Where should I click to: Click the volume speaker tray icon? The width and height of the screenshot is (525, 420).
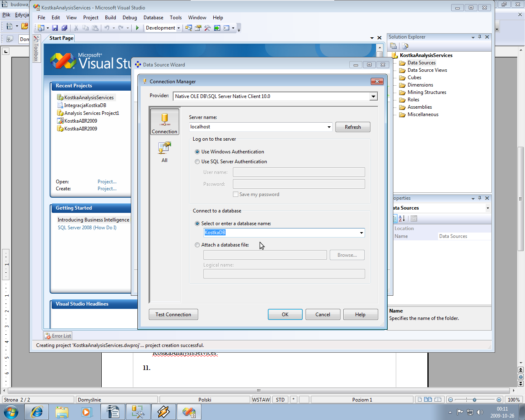480,412
